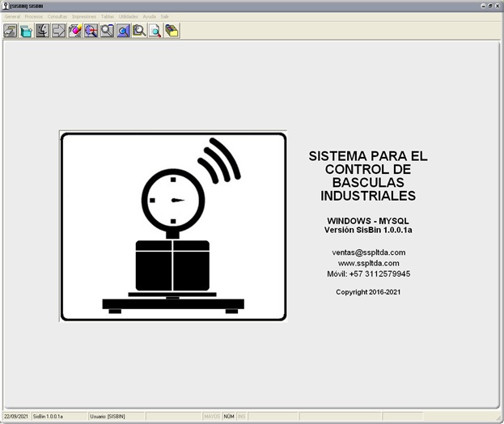
Task: Click the gray printer-like first toolbar icon
Action: [x=11, y=31]
